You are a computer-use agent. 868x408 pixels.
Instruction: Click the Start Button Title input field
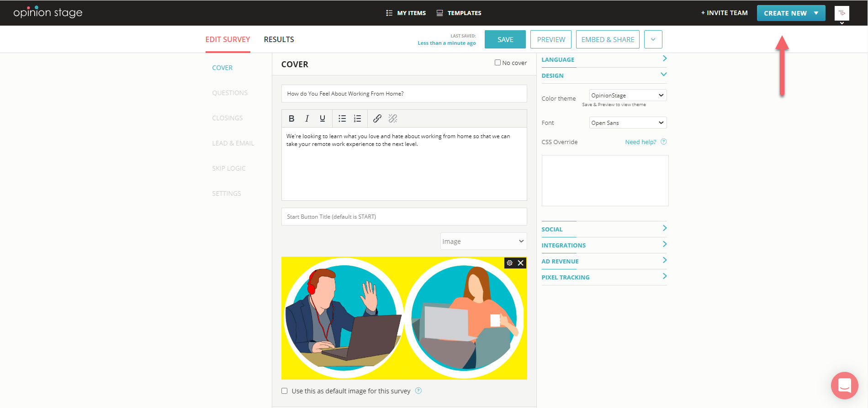(404, 217)
